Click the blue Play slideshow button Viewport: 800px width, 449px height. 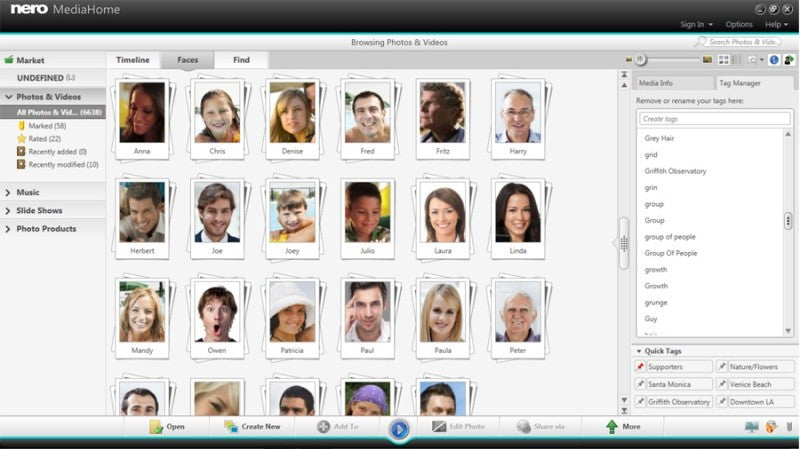point(399,429)
